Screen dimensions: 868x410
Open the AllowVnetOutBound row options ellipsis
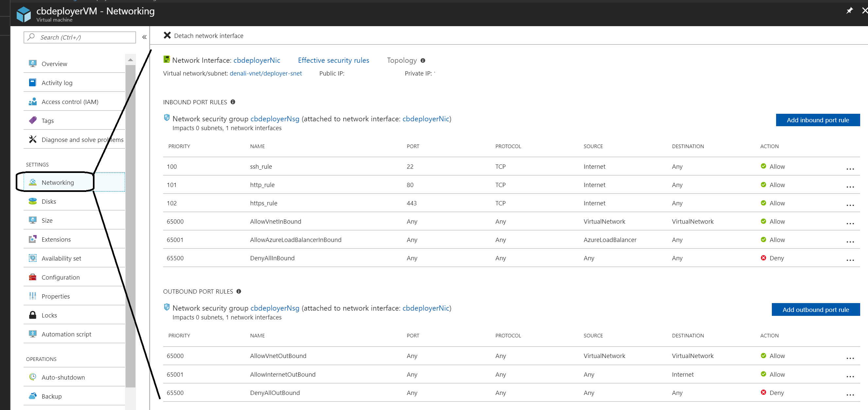[850, 358]
